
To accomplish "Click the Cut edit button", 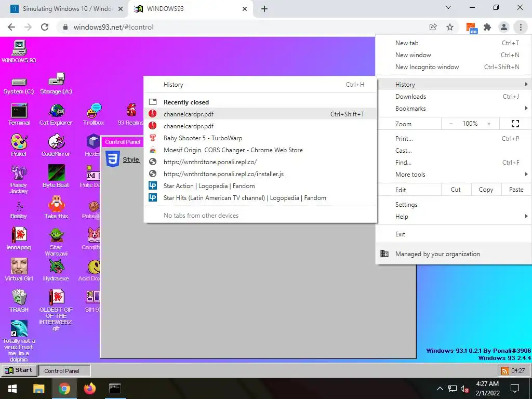I will pyautogui.click(x=456, y=190).
